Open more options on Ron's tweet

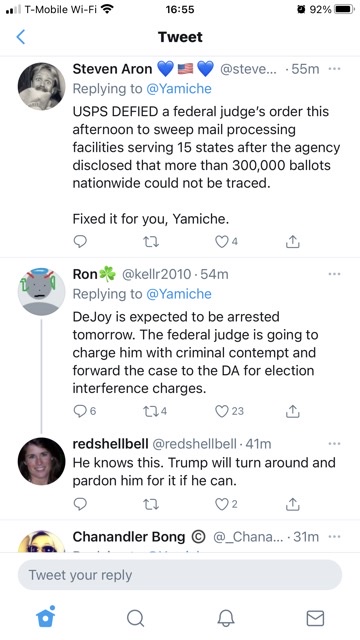point(334,274)
